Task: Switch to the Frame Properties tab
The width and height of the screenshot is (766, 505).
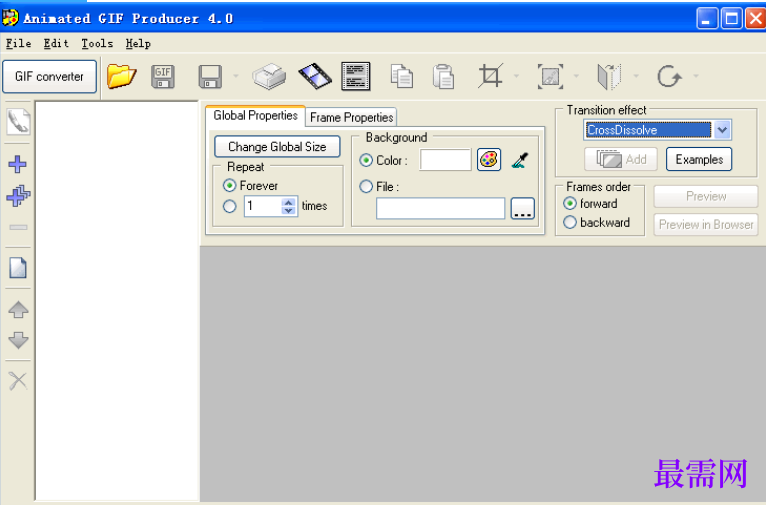Action: (x=351, y=117)
